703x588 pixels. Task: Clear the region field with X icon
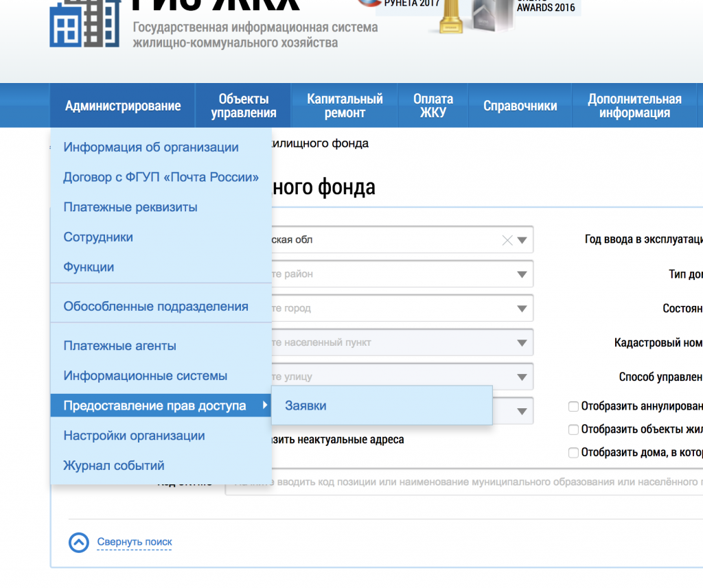point(507,240)
